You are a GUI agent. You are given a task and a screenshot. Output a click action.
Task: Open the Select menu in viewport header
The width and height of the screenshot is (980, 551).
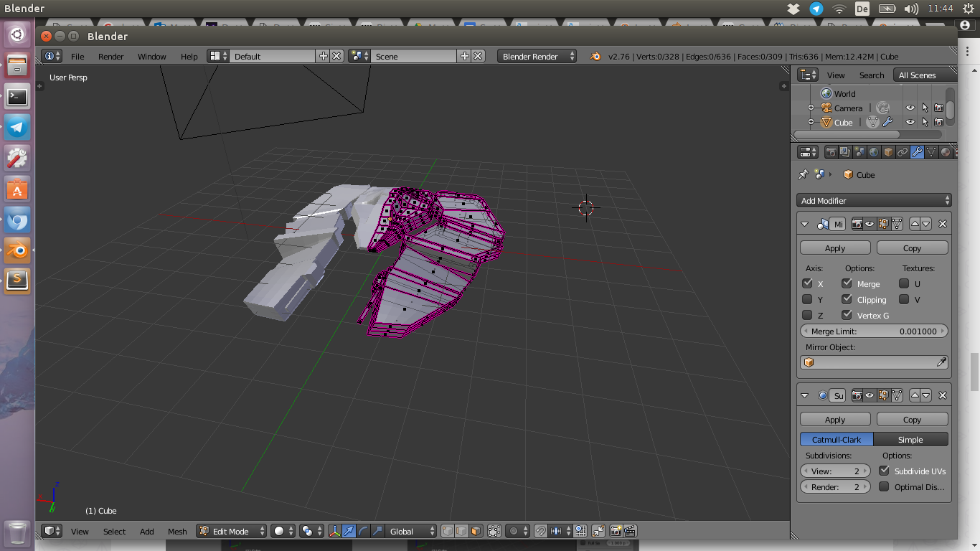114,532
